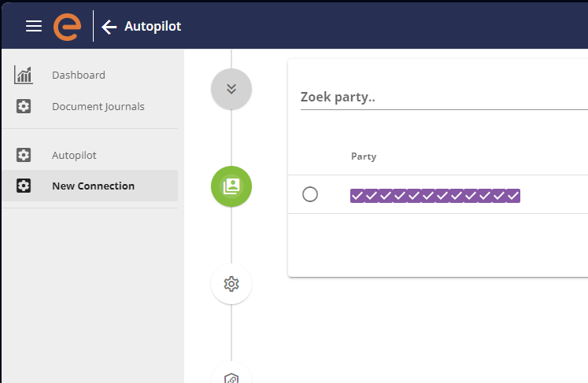Viewport: 588px width, 383px height.
Task: Go to Autopilot in the sidebar
Action: click(x=74, y=155)
